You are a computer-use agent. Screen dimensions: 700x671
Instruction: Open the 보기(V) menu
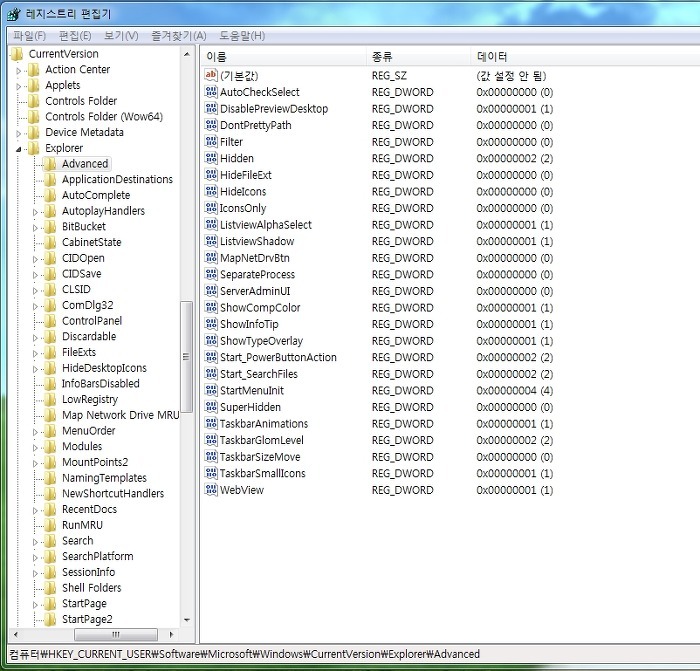point(121,36)
